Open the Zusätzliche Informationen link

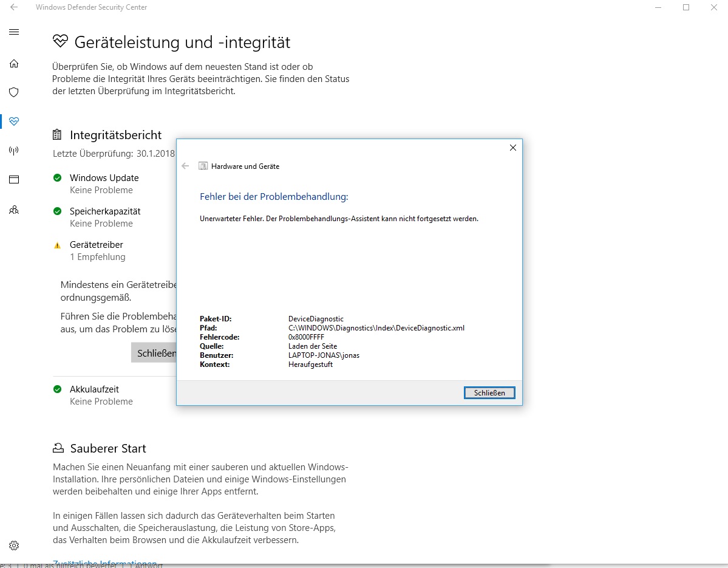(105, 563)
